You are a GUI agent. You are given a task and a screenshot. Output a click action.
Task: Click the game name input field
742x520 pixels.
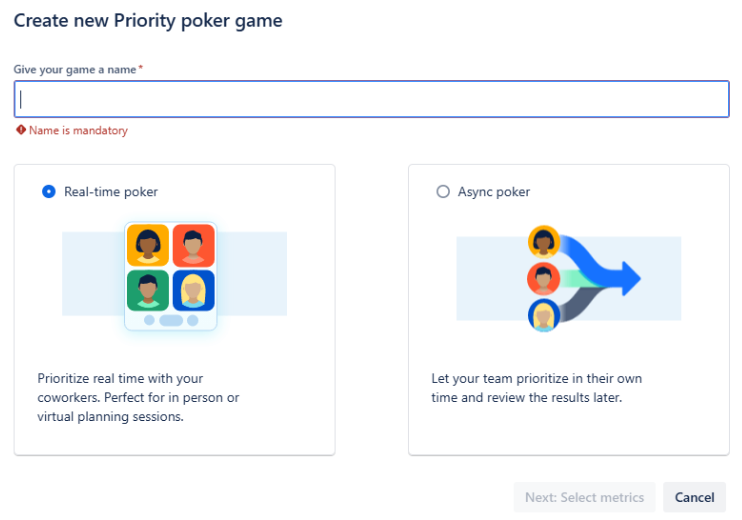click(371, 99)
